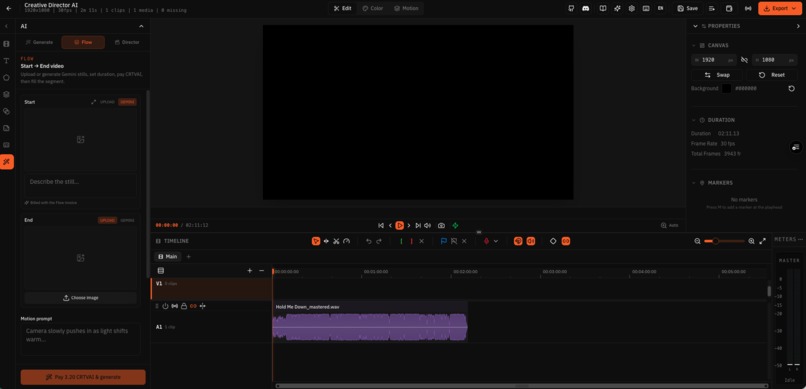Screen dimensions: 806x389
Task: Click the Choose image button
Action: click(x=81, y=298)
